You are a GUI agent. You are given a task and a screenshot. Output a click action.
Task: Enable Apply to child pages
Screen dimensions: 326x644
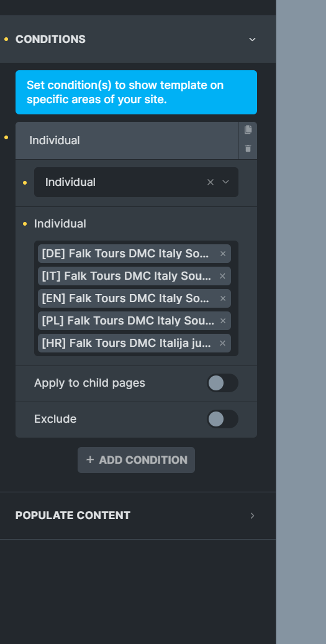222,383
